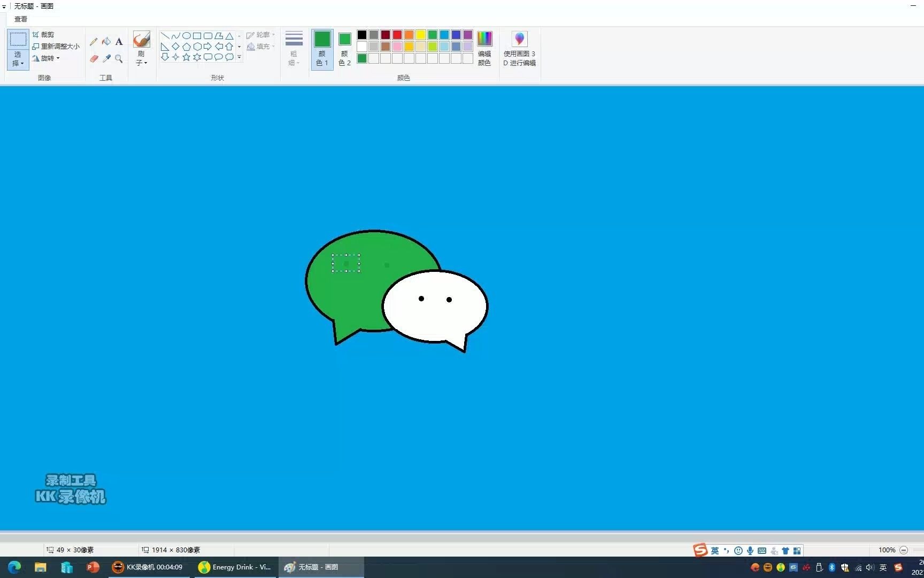924x578 pixels.
Task: Choose the Five-point star shape
Action: pos(186,57)
